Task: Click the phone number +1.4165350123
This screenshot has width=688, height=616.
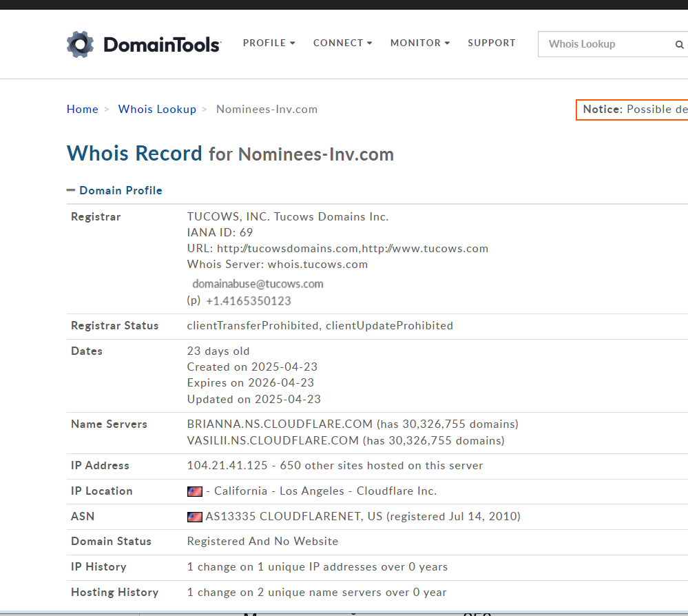Action: [x=249, y=301]
